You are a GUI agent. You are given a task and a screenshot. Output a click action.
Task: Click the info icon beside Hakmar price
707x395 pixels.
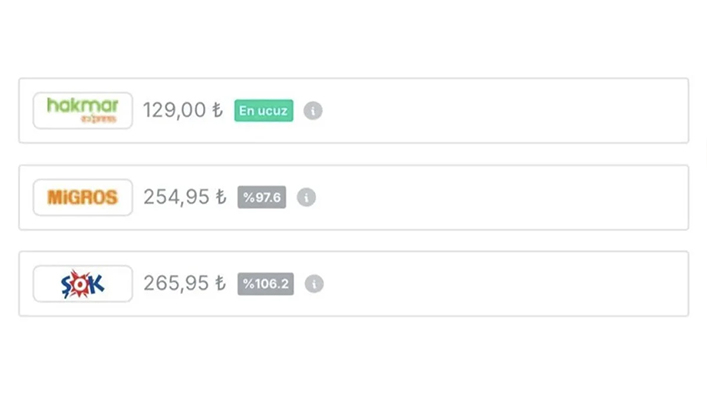(x=313, y=110)
